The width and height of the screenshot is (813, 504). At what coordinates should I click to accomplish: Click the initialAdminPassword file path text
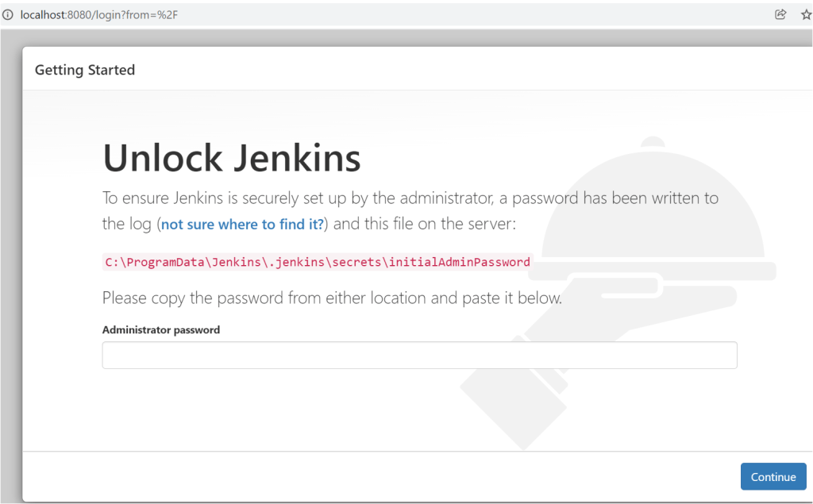pyautogui.click(x=317, y=262)
